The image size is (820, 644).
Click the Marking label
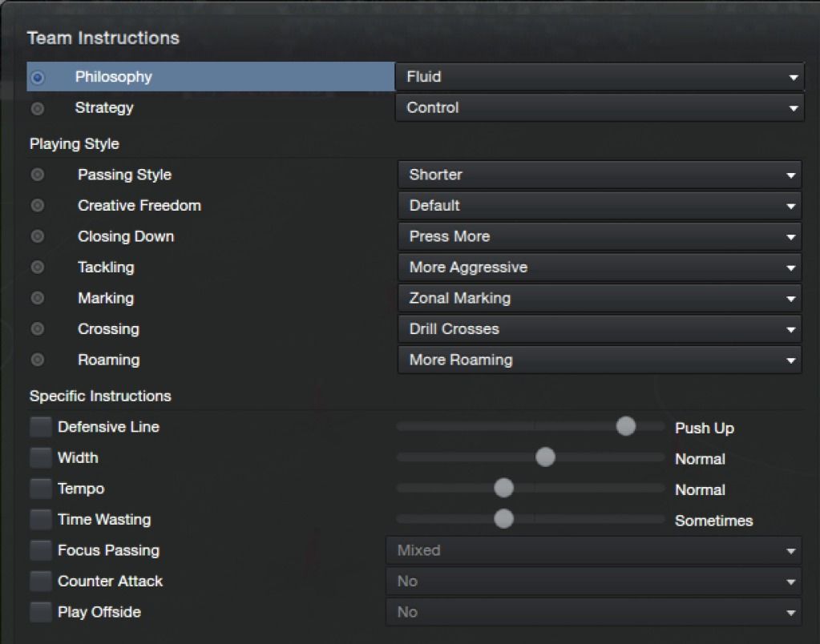click(x=106, y=298)
